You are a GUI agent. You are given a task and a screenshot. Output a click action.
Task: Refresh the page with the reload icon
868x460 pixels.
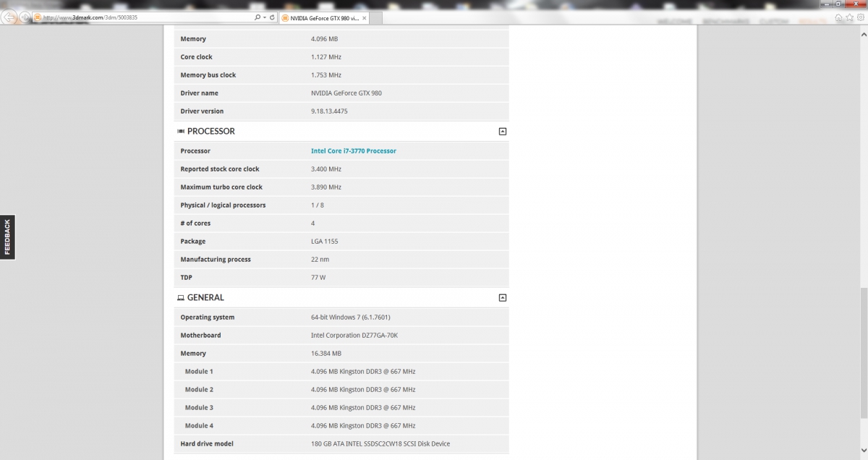[x=272, y=17]
